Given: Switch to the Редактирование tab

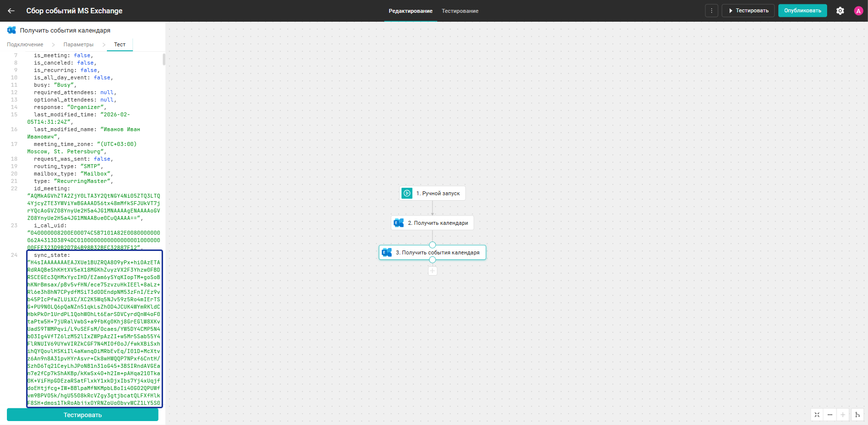Looking at the screenshot, I should pyautogui.click(x=410, y=11).
